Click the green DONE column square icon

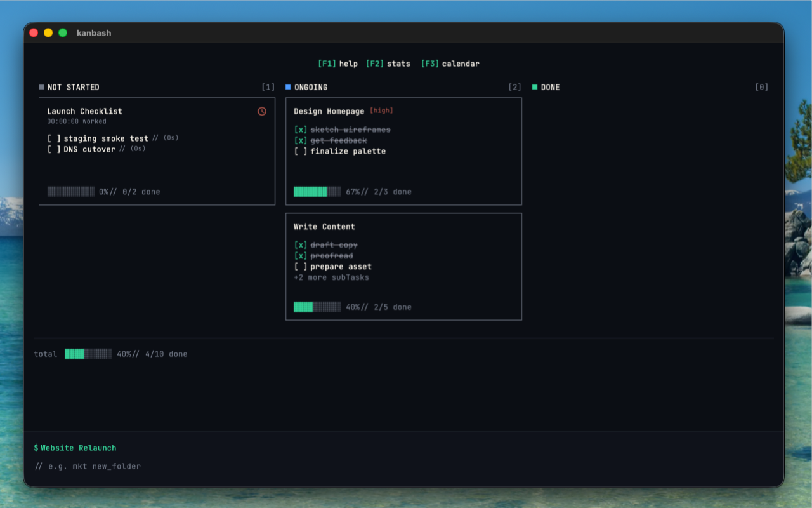[x=535, y=87]
